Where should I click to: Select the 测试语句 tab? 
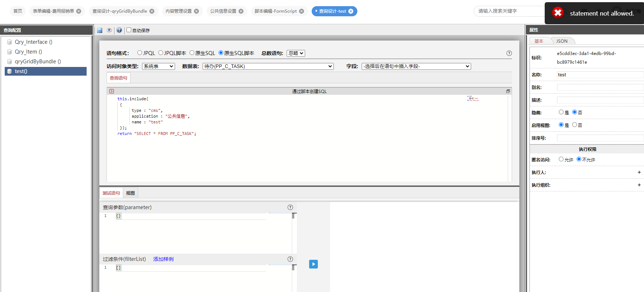point(111,193)
